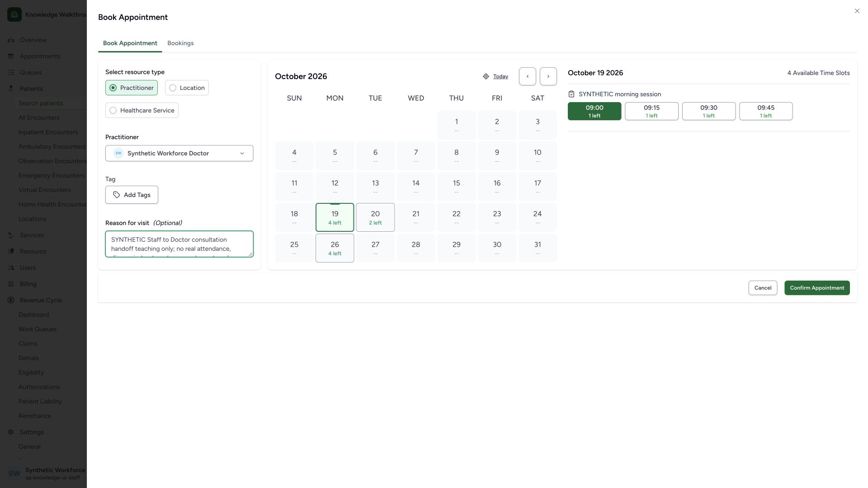
Task: Click the Today link
Action: (500, 76)
